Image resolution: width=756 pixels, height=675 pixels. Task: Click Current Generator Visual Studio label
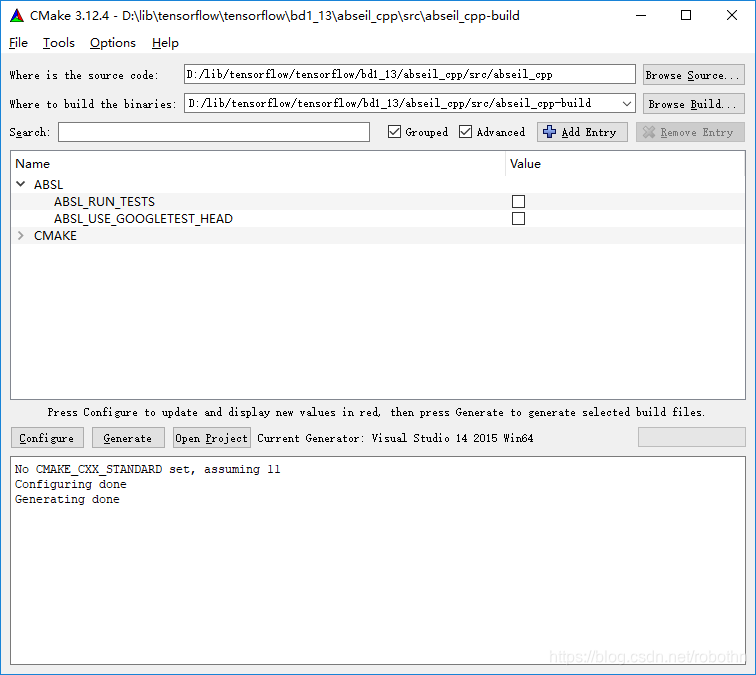[395, 438]
